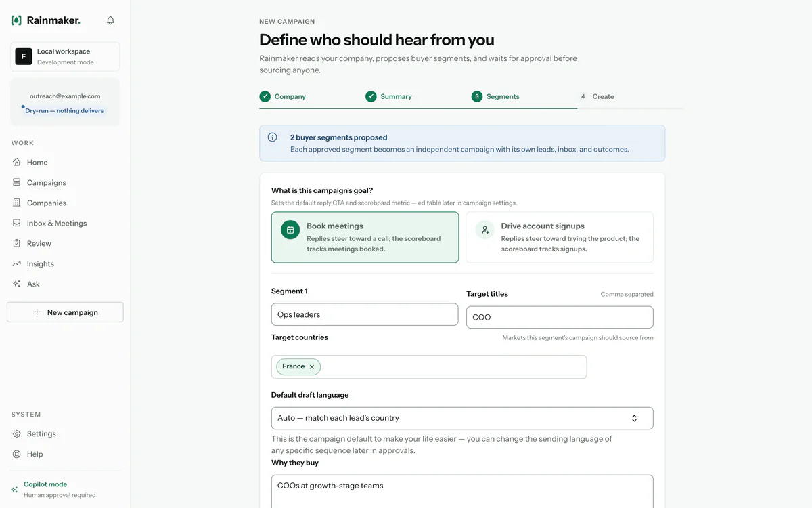This screenshot has width=812, height=508.
Task: Open Review in the sidebar
Action: coord(65,243)
